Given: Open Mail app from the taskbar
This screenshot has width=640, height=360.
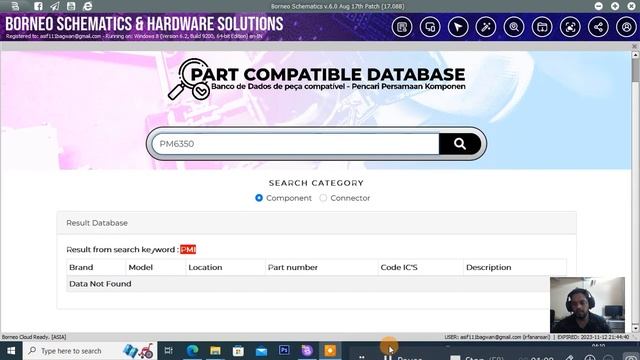Looking at the screenshot, I should (261, 351).
